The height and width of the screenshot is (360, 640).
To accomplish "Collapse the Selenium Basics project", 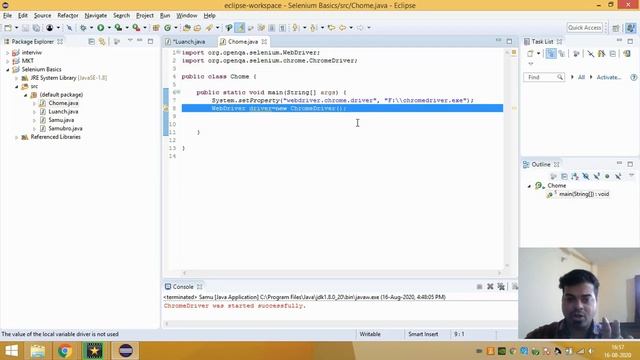I will coord(7,69).
